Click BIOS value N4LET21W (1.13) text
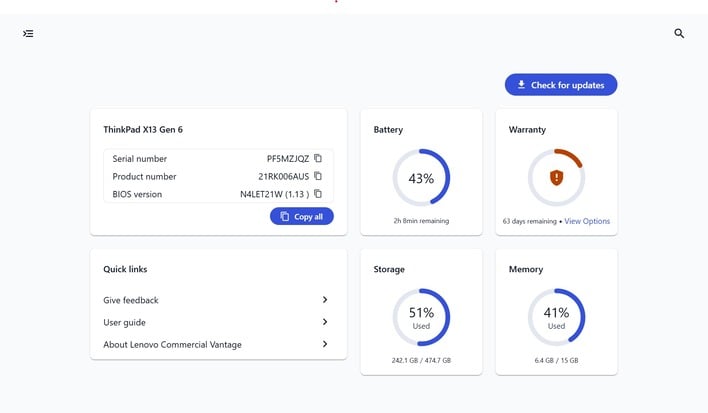 pos(275,194)
